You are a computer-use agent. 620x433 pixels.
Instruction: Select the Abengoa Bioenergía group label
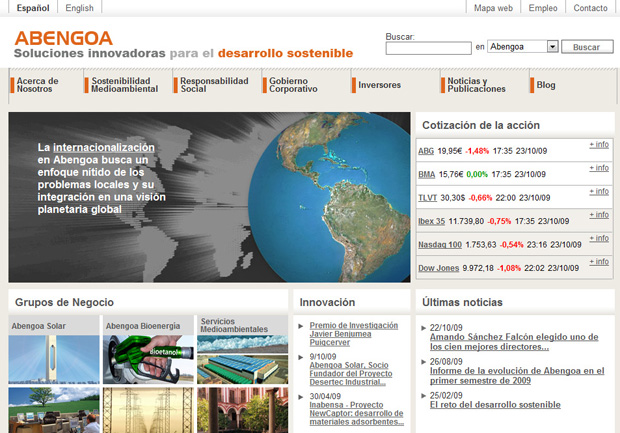pos(143,326)
